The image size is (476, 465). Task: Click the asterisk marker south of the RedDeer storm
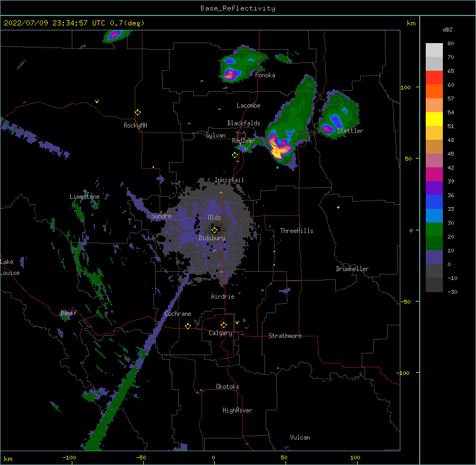point(277,167)
